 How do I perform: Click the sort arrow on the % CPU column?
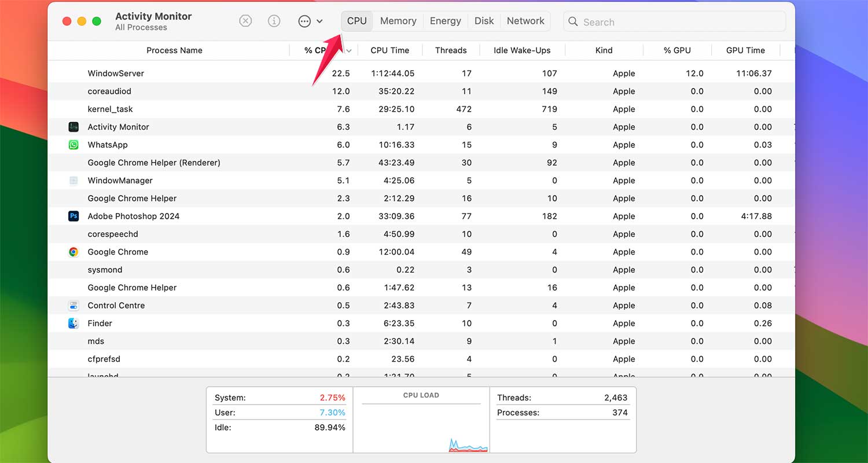348,50
